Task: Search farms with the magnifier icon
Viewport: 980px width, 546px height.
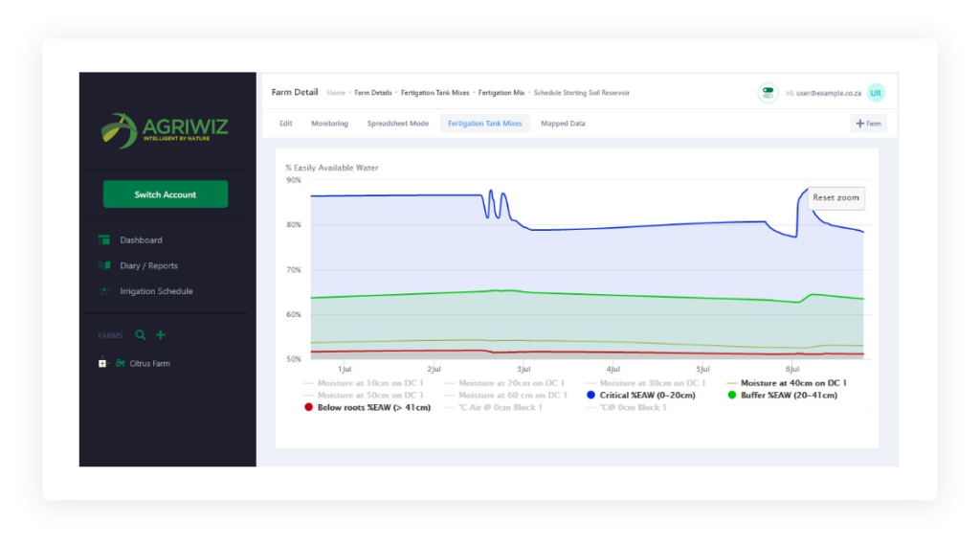Action: (x=141, y=335)
